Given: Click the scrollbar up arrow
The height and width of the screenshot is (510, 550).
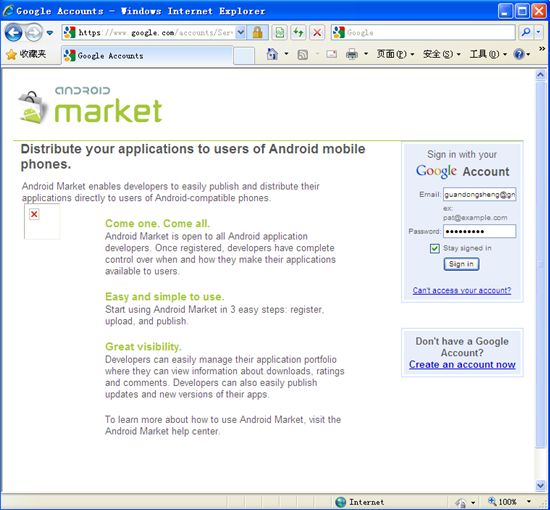Looking at the screenshot, I should [540, 75].
